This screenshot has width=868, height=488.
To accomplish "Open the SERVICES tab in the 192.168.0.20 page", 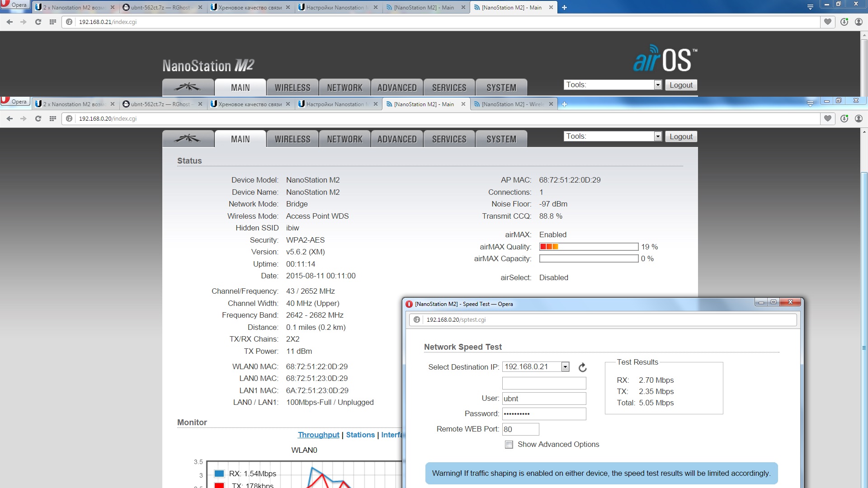I will click(449, 139).
